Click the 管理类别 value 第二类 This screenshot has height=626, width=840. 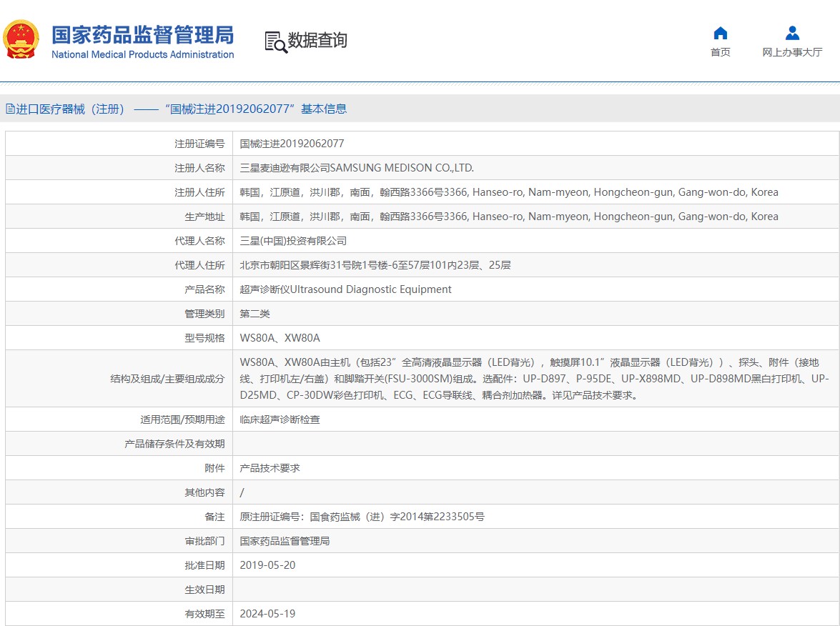(x=255, y=314)
